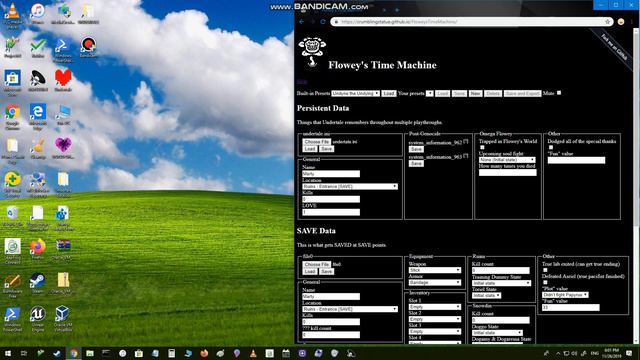Open the SAVE Data Location dropdown
The height and width of the screenshot is (360, 640).
(350, 309)
